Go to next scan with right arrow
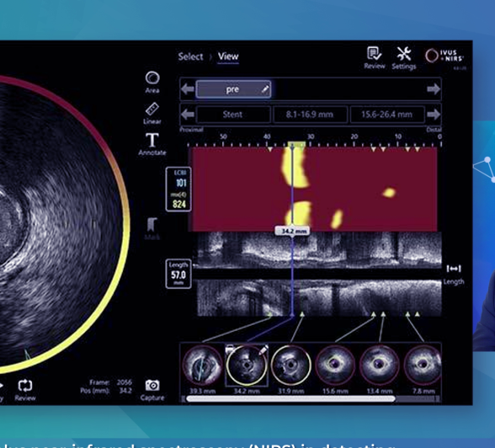The image size is (495, 448). 434,89
